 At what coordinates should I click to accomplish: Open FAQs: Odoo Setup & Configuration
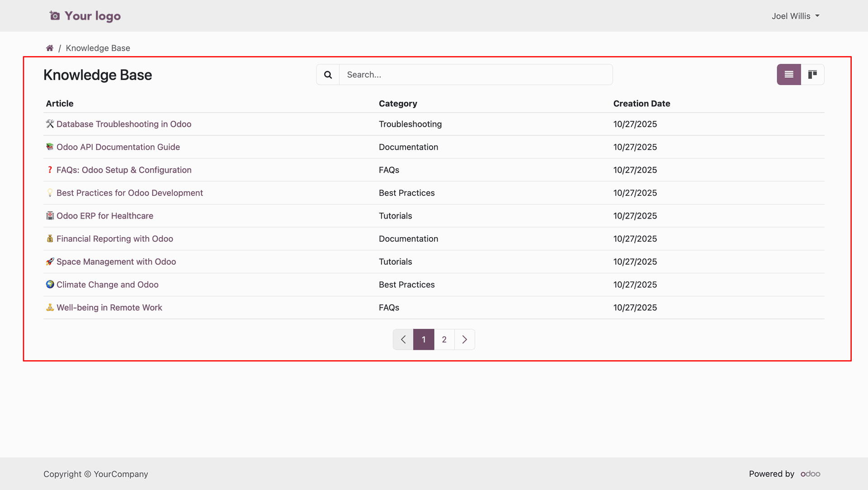coord(124,170)
